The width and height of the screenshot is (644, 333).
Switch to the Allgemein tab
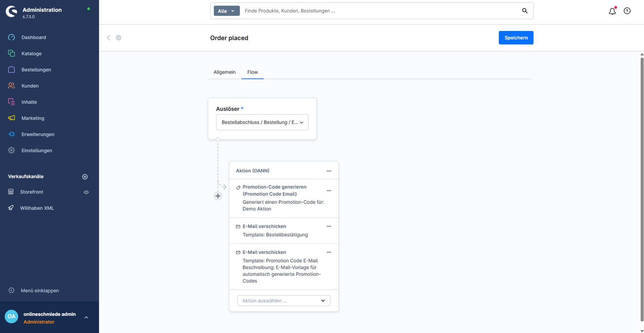[225, 72]
